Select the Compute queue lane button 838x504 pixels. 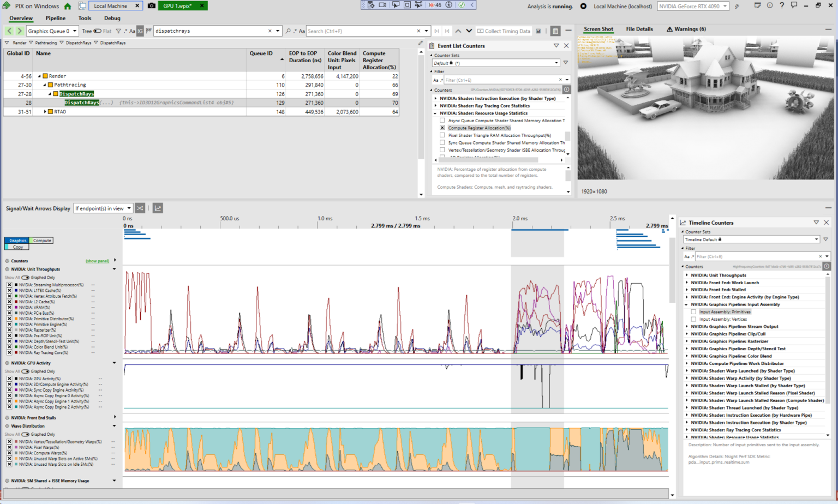pos(42,241)
